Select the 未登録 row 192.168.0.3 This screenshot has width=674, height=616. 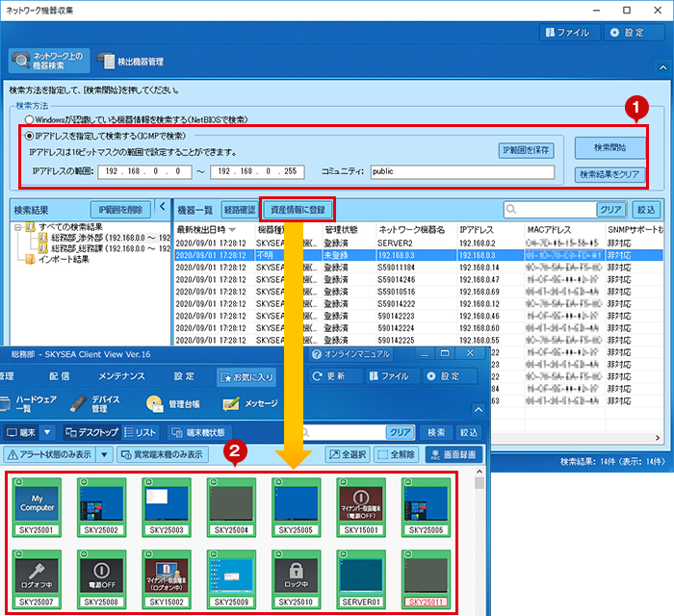419,255
